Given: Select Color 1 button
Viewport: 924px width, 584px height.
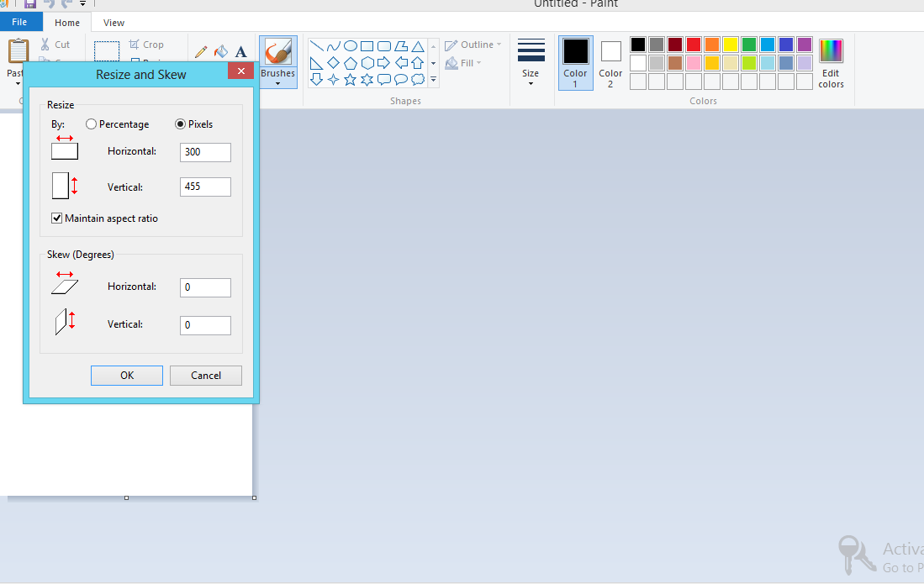Looking at the screenshot, I should [575, 64].
